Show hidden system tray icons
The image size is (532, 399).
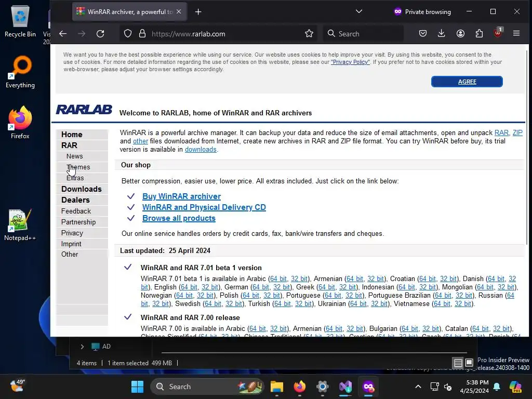point(418,387)
